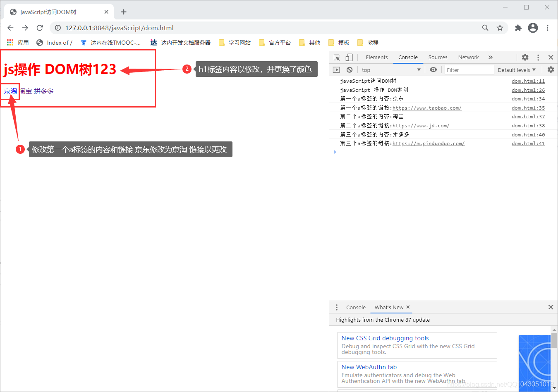The image size is (558, 392).
Task: Reload the current page
Action: 40,28
